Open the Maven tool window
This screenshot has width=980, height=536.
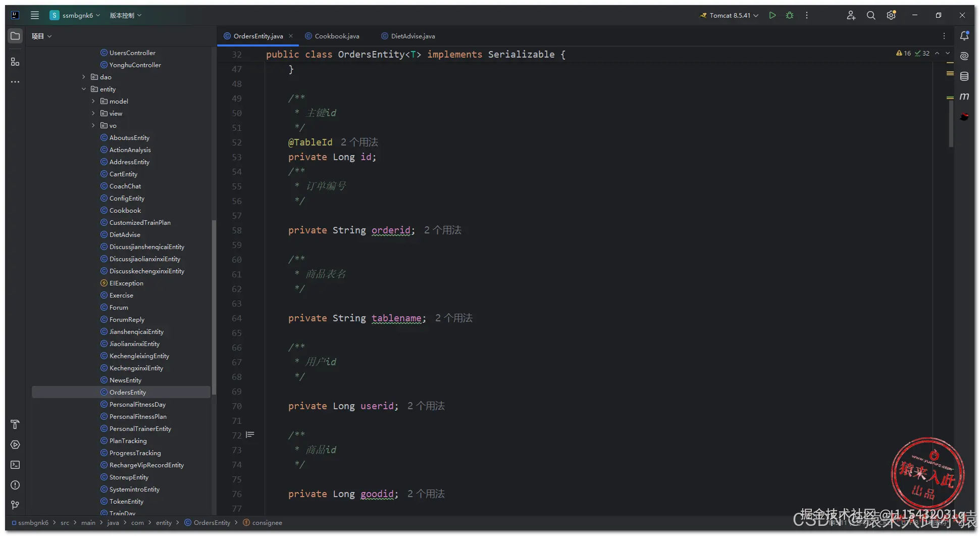[964, 96]
